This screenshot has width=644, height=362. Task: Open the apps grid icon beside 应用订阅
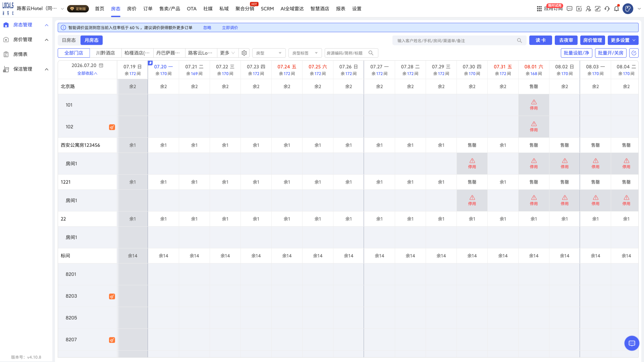[x=539, y=9]
